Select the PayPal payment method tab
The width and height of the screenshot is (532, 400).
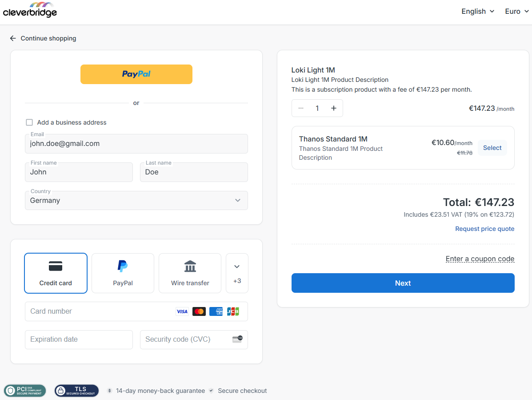(123, 273)
